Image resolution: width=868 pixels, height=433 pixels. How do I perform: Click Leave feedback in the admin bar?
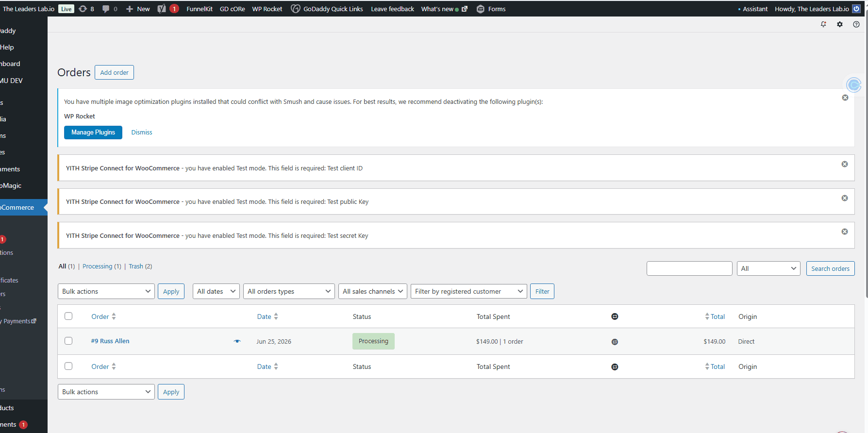click(392, 9)
